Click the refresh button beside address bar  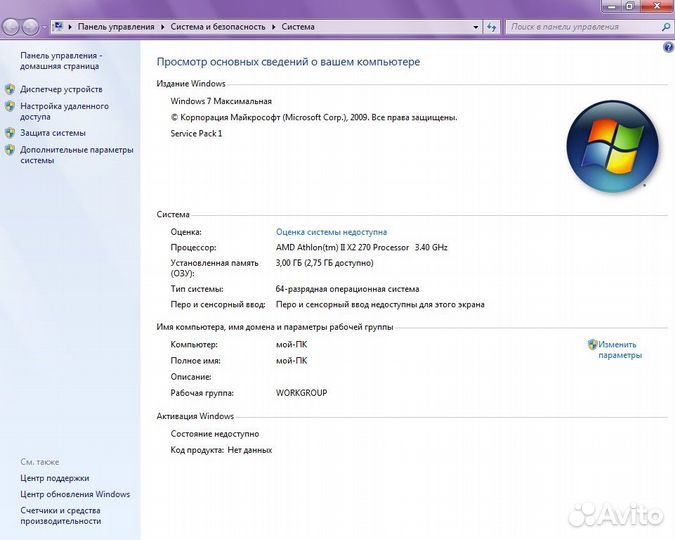[492, 27]
